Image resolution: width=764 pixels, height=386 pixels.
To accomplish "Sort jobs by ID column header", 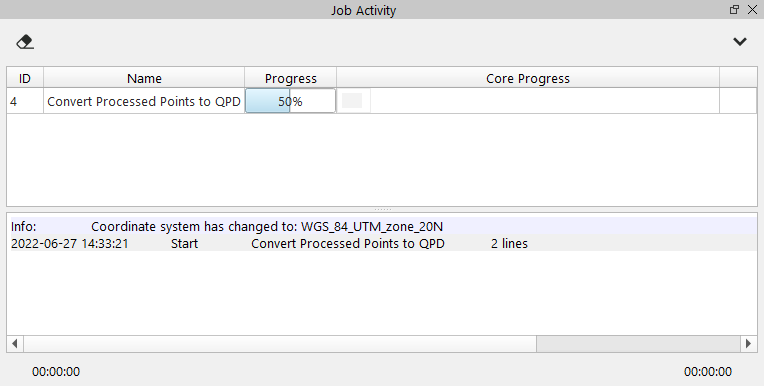I will (x=25, y=78).
